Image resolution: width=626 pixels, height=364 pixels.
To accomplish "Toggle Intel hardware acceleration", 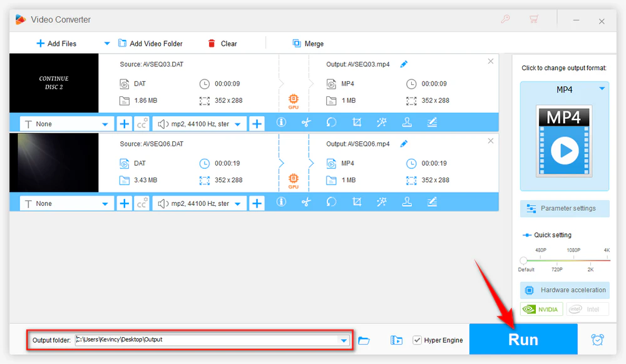I will tap(587, 309).
